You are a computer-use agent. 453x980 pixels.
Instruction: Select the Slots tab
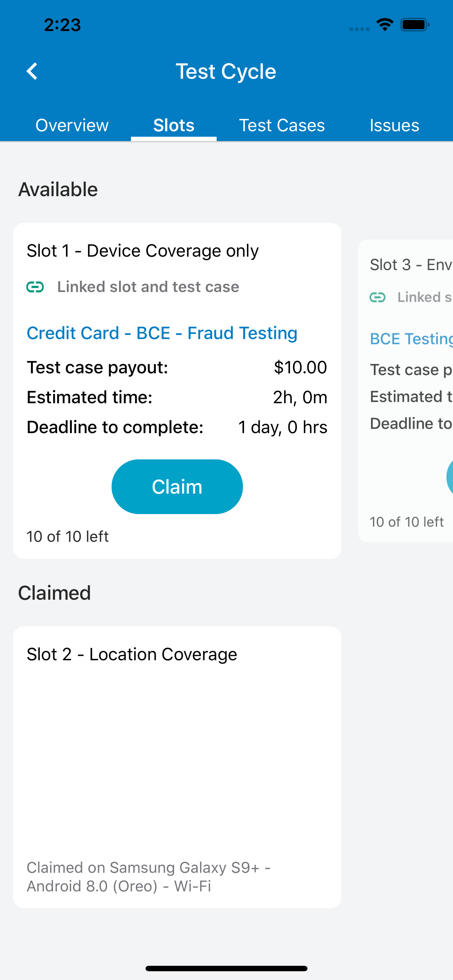[174, 125]
